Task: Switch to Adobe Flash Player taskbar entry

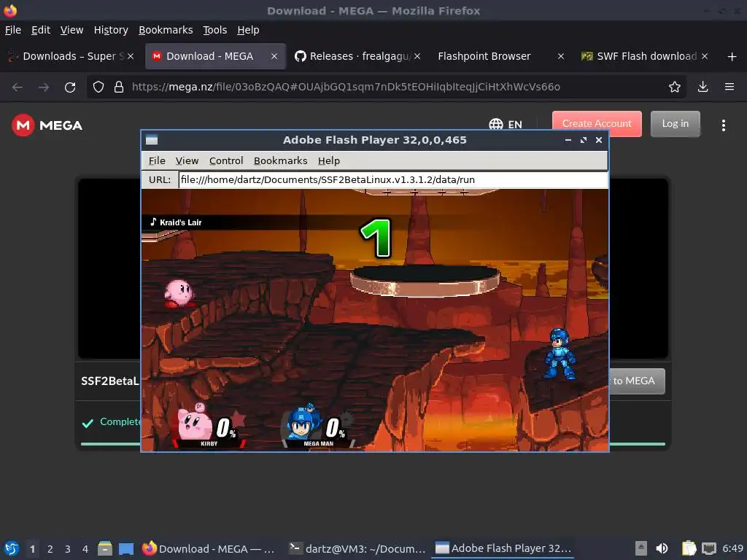Action: (503, 548)
